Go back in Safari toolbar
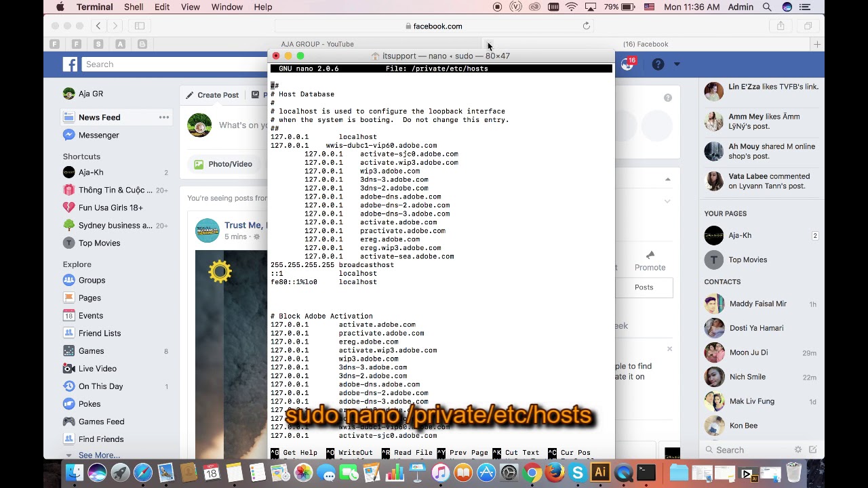 pyautogui.click(x=98, y=26)
